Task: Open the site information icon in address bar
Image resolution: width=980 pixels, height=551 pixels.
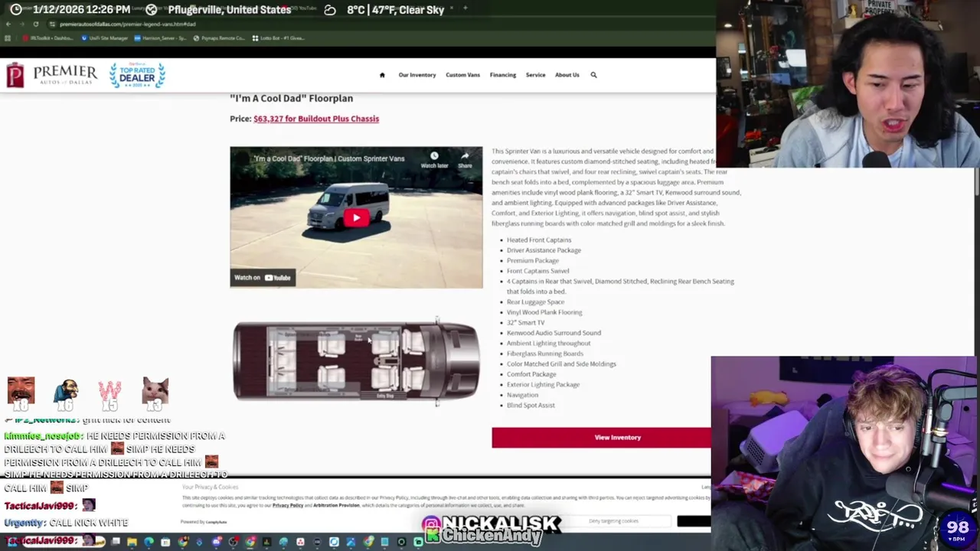Action: point(52,24)
